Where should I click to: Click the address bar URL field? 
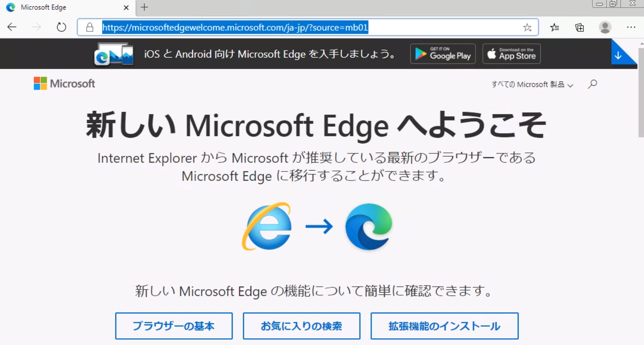(x=308, y=27)
